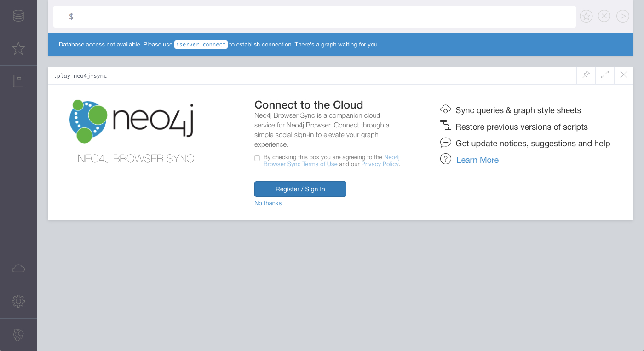Screen dimensions: 644x351
Task: Click the Register / Sign In button
Action: (x=300, y=189)
